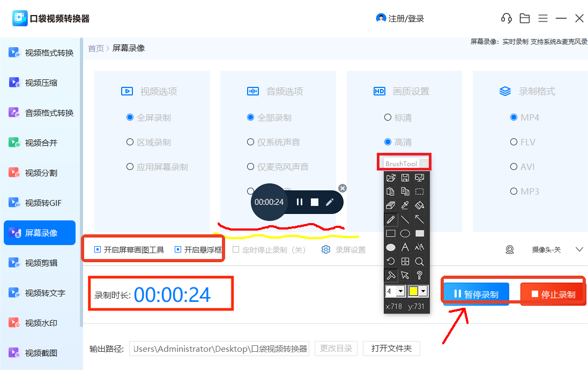Select the 区域录制 radio option
The width and height of the screenshot is (588, 370).
click(x=130, y=142)
